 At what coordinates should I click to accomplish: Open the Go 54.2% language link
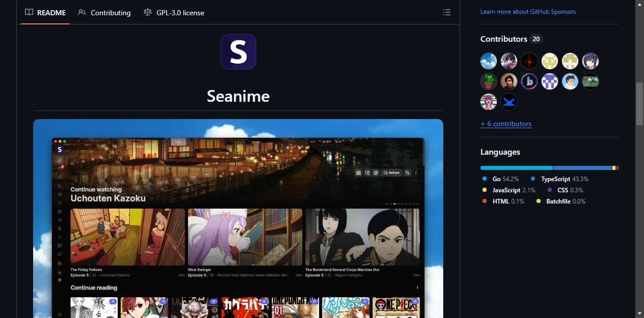coord(500,179)
